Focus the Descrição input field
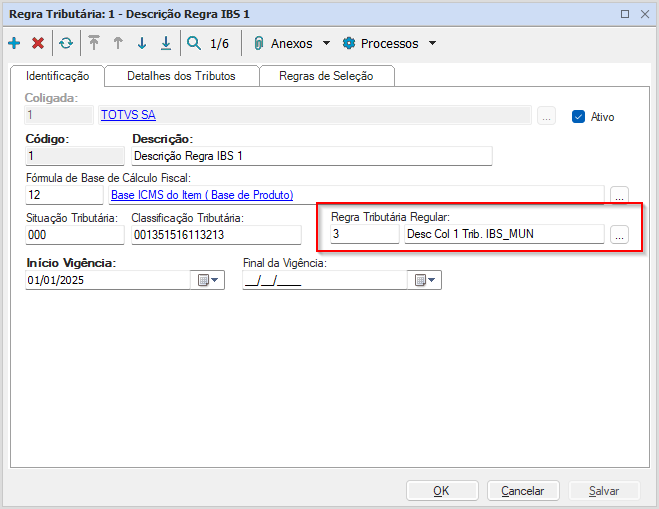Screen dimensions: 659x509 (x=311, y=156)
